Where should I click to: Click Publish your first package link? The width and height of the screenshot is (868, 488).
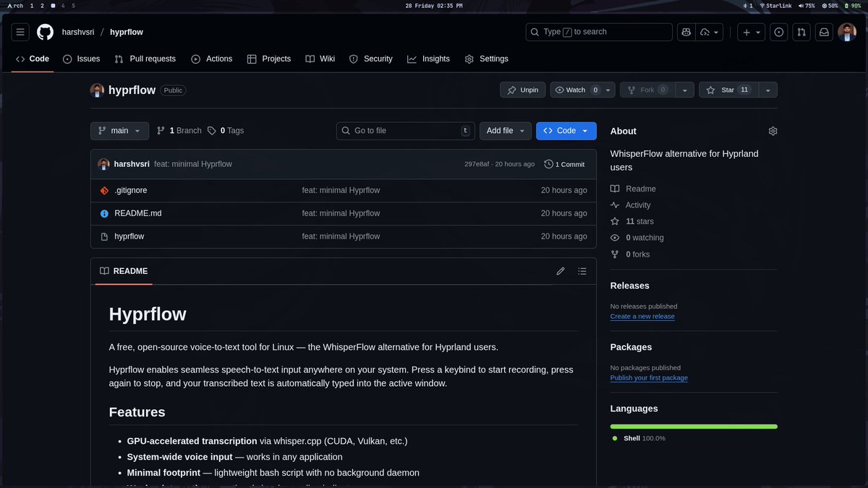[649, 378]
